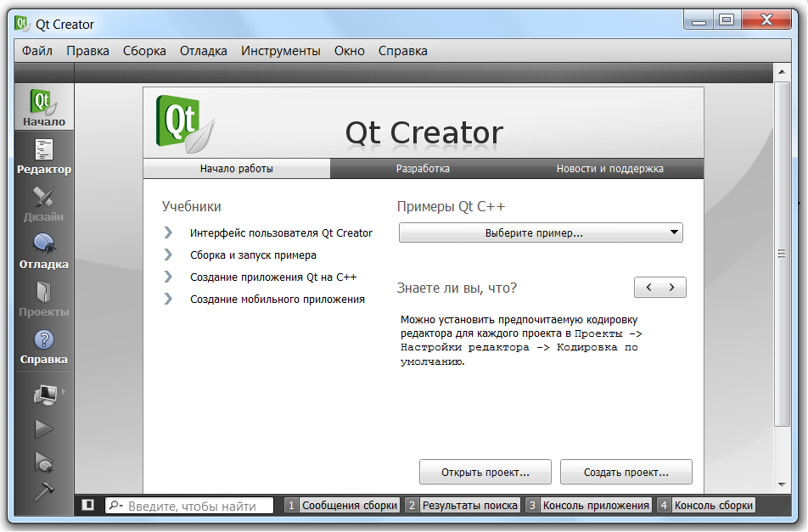Select the 'Начало работы' tab
The height and width of the screenshot is (532, 808).
tap(237, 168)
